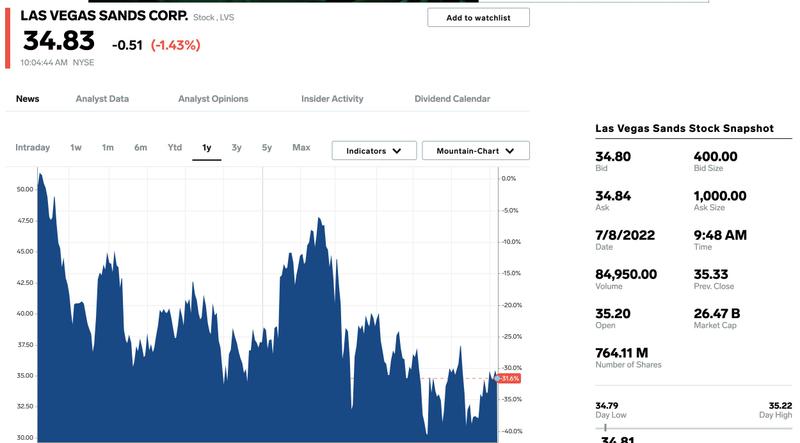Viewport: 800px width, 443px height.
Task: Open the Analyst Opinions tab
Action: [213, 99]
